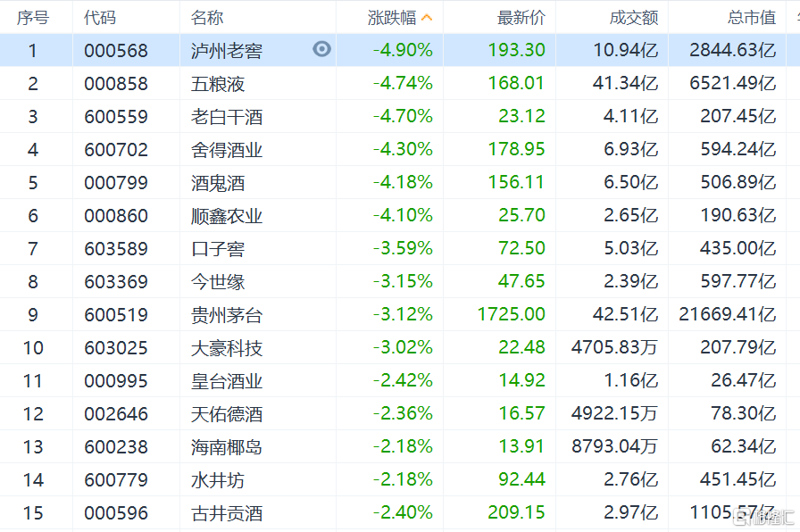Click stock code 600702
800x532 pixels.
pos(116,150)
